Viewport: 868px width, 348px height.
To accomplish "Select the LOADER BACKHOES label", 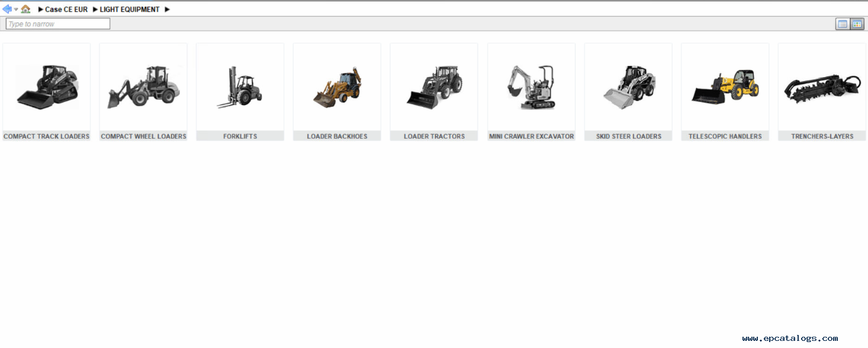I will (x=337, y=136).
